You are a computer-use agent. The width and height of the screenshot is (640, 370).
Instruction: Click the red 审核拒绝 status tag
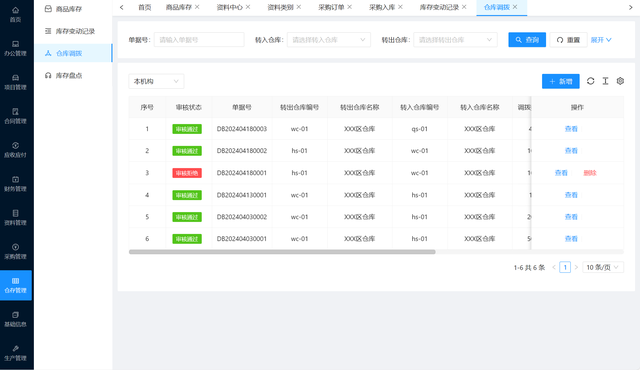point(187,173)
